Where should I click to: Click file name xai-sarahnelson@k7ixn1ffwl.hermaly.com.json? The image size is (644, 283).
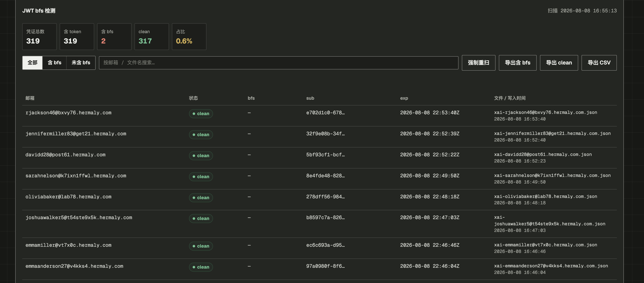coord(552,175)
